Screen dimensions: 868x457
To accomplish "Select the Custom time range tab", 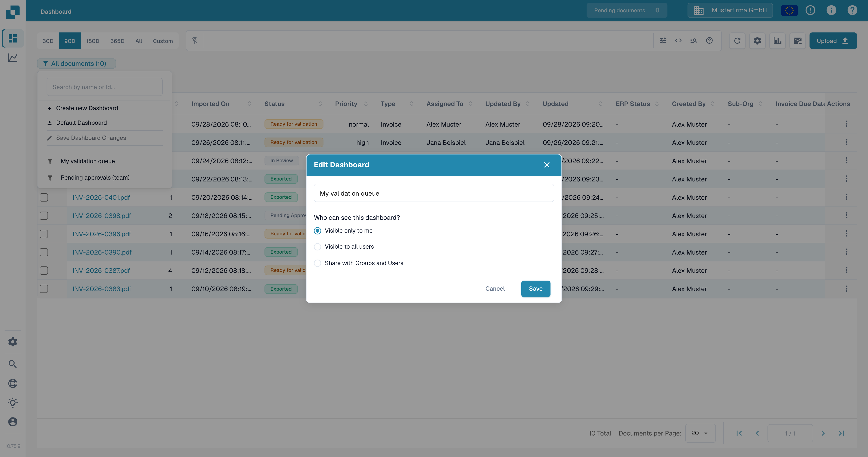I will pos(163,41).
